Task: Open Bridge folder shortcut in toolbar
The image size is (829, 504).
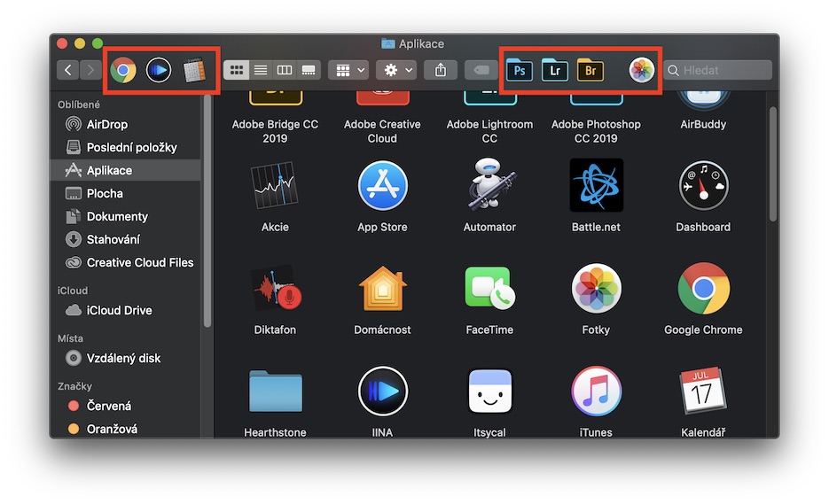Action: pyautogui.click(x=590, y=70)
